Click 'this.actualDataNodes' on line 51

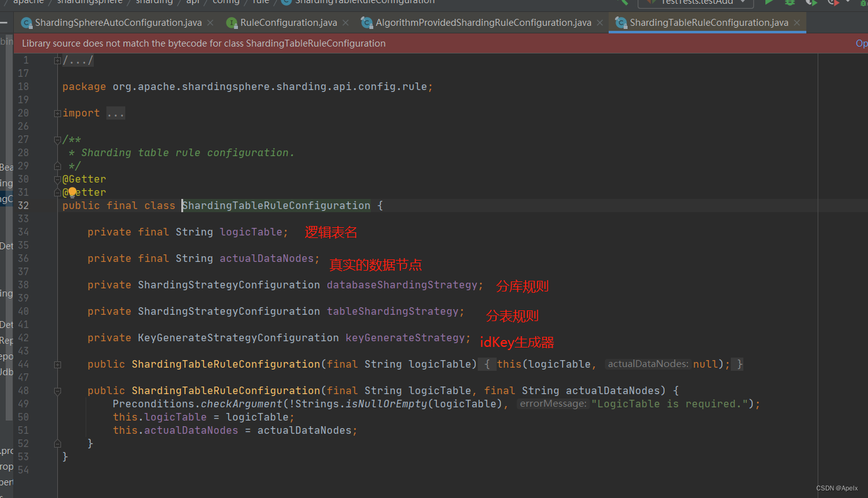(176, 431)
